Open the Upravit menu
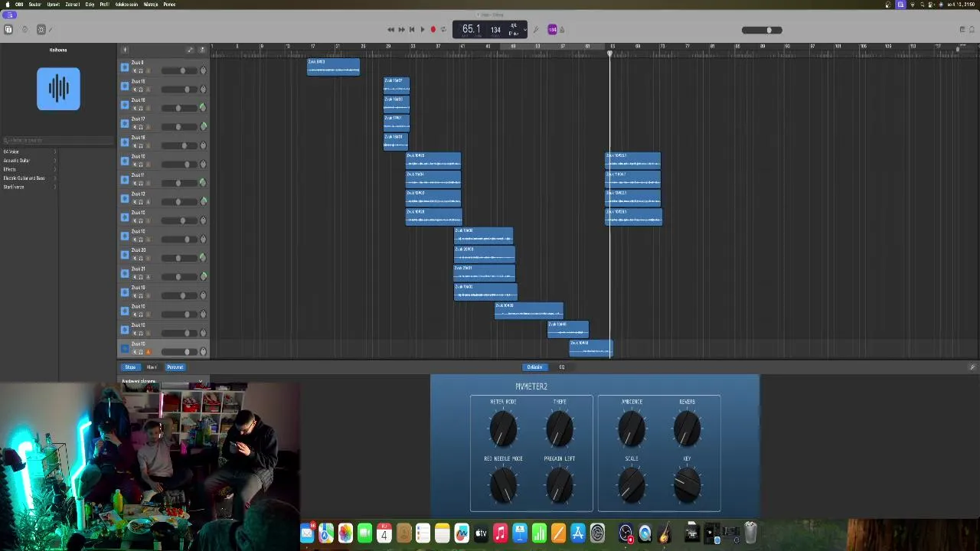 tap(54, 5)
